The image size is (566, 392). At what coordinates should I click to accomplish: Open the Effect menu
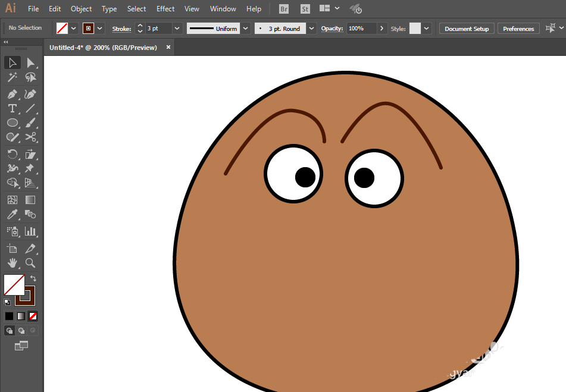point(165,9)
